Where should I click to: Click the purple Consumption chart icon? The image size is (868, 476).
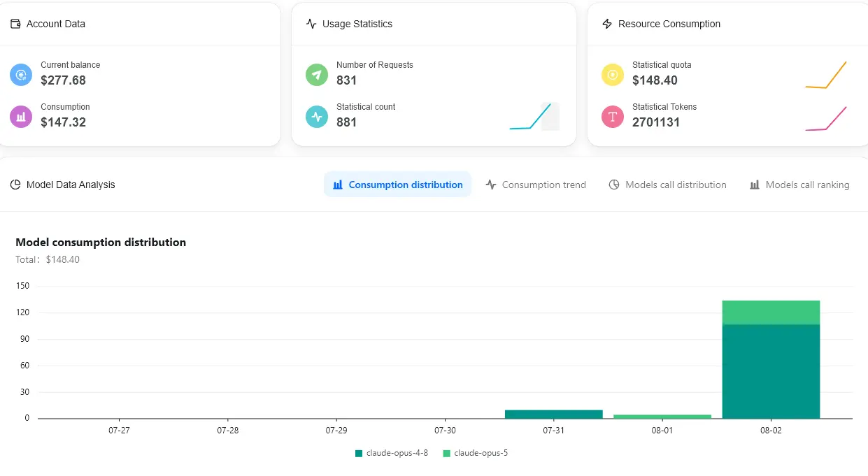click(x=21, y=117)
